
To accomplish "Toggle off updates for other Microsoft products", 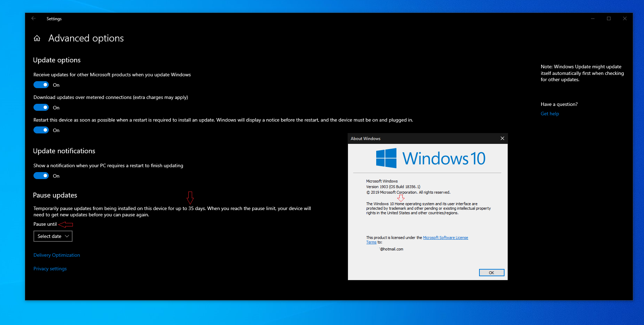I will pyautogui.click(x=41, y=85).
